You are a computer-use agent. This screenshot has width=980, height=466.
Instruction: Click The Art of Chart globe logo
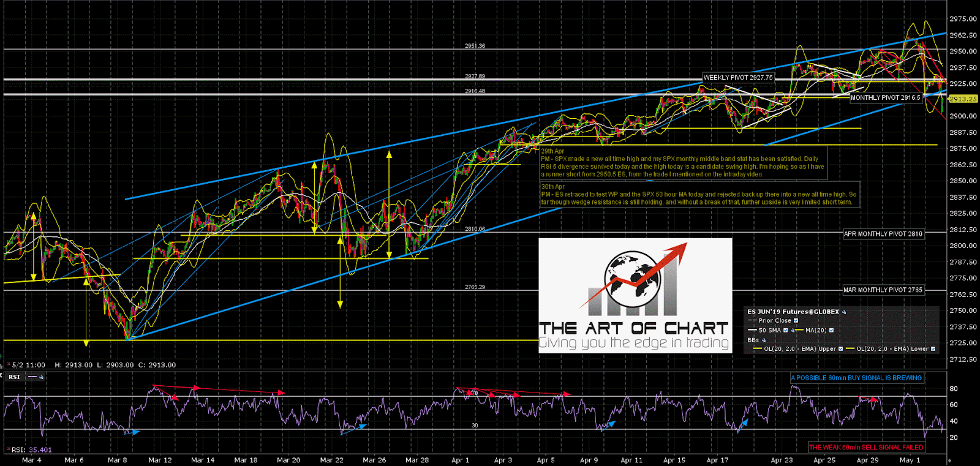point(631,280)
